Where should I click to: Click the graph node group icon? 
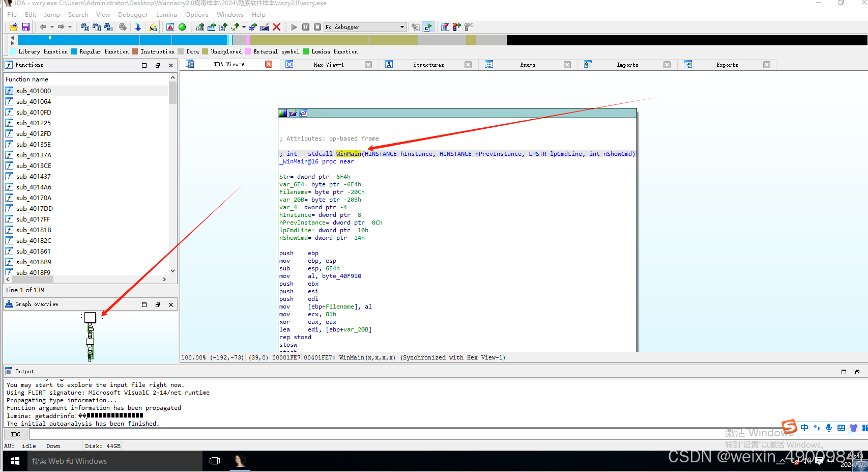click(303, 113)
